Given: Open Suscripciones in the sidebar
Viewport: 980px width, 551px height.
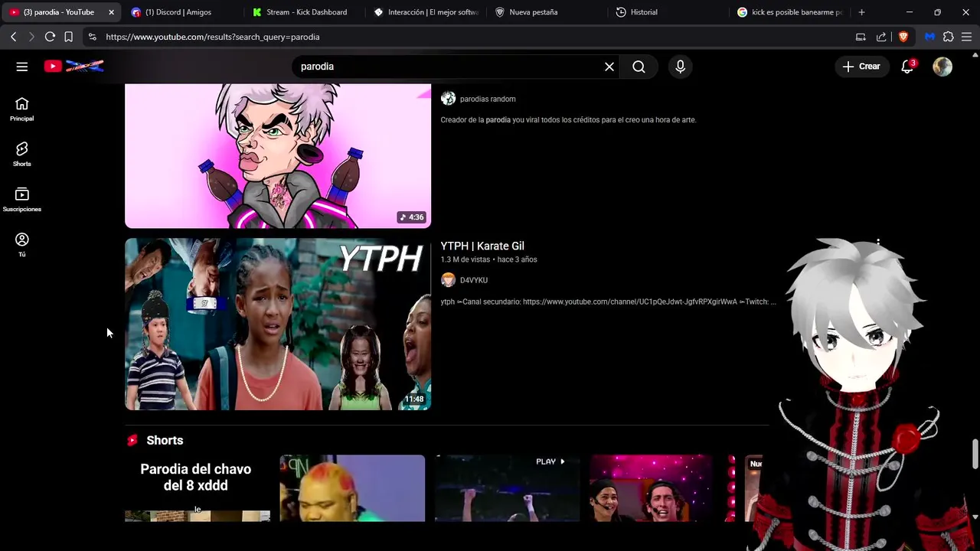Looking at the screenshot, I should click(x=22, y=200).
